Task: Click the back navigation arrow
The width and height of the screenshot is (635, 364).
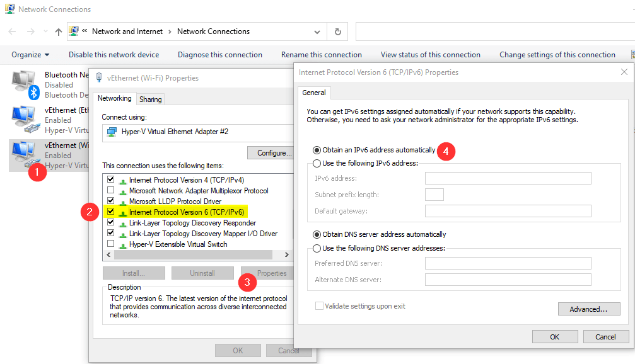Action: (x=11, y=31)
